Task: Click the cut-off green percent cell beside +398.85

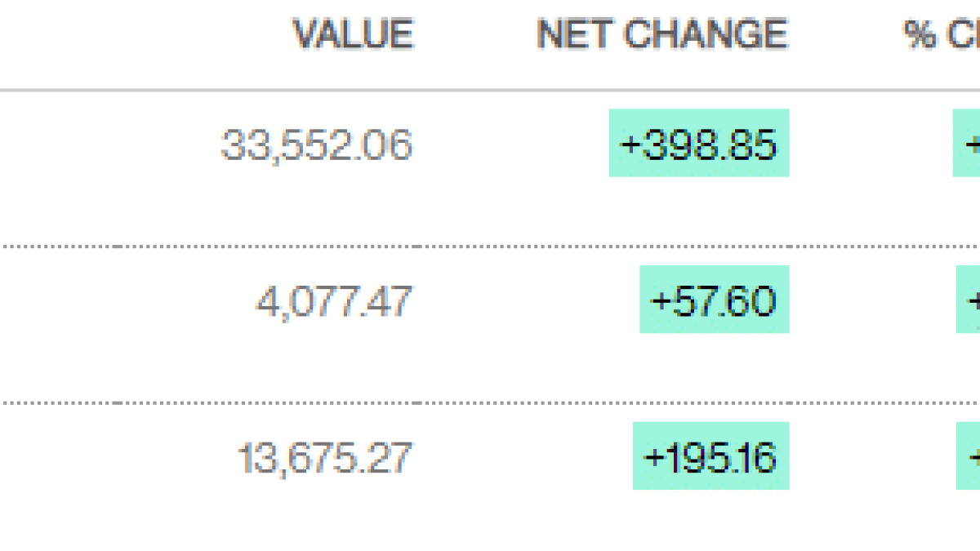Action: (x=967, y=143)
